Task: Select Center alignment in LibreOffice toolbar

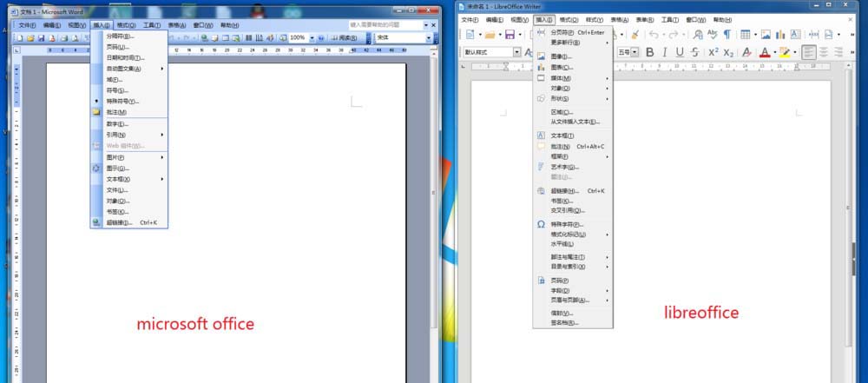Action: tap(824, 52)
